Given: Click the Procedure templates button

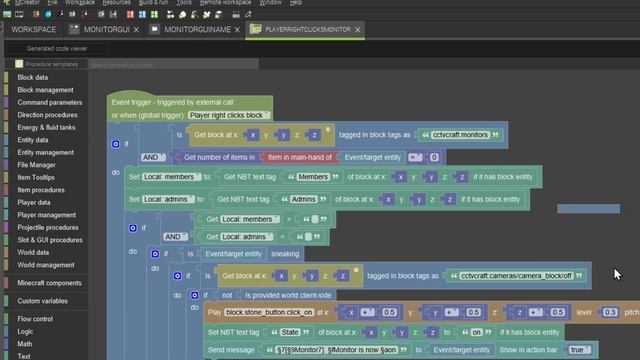Looking at the screenshot, I should [47, 64].
